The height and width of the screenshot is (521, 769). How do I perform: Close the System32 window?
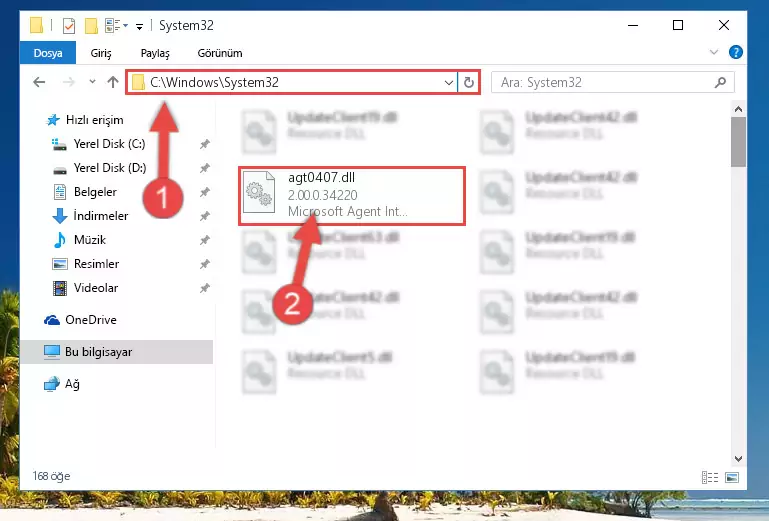coord(723,25)
